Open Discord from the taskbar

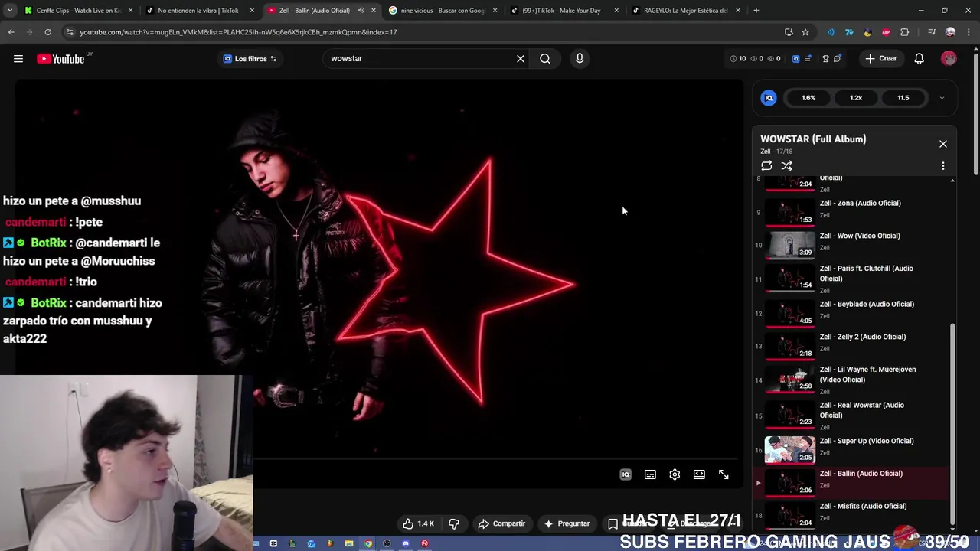pyautogui.click(x=406, y=543)
